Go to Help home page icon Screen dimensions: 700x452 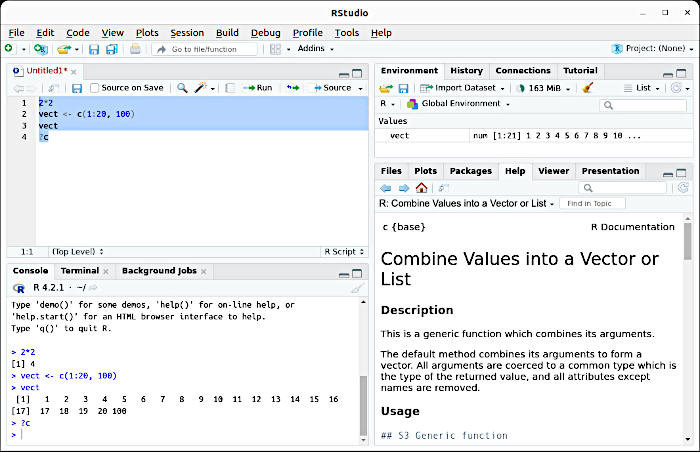coord(421,188)
